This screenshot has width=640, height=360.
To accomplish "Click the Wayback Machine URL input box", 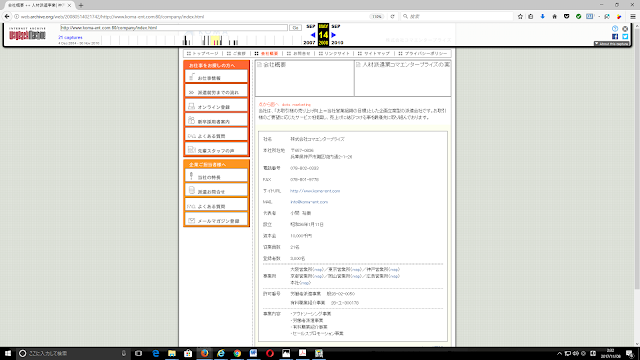I will [x=174, y=28].
